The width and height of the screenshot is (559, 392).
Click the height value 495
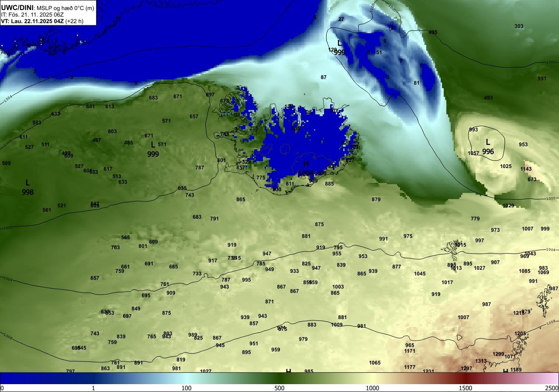click(x=433, y=32)
